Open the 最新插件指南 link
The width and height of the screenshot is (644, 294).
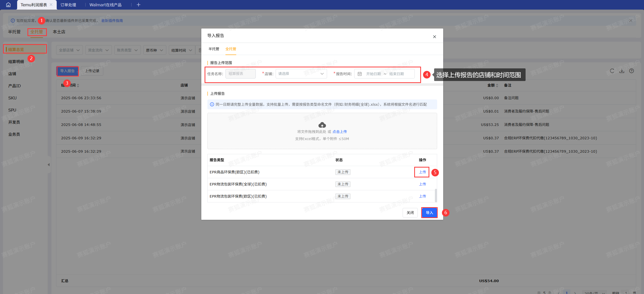click(x=112, y=21)
